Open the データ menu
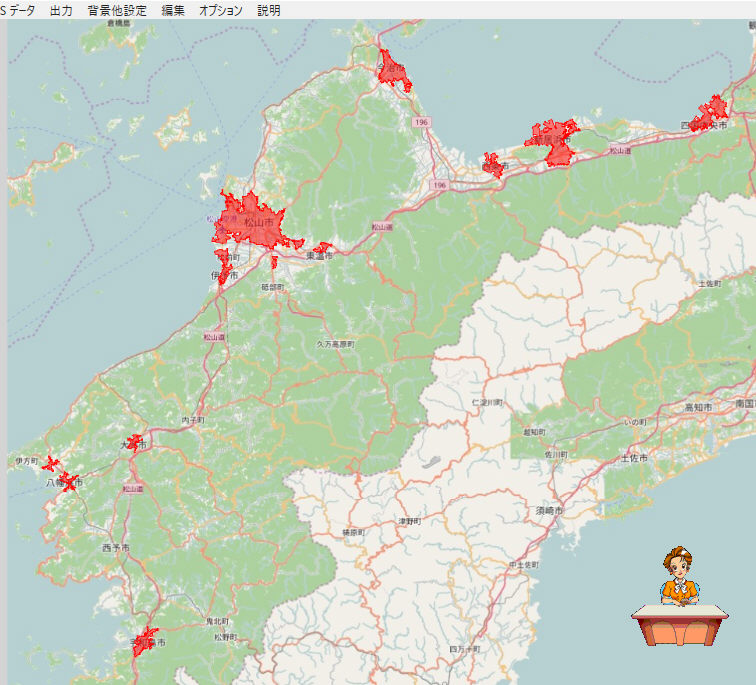This screenshot has width=756, height=685. tap(20, 10)
